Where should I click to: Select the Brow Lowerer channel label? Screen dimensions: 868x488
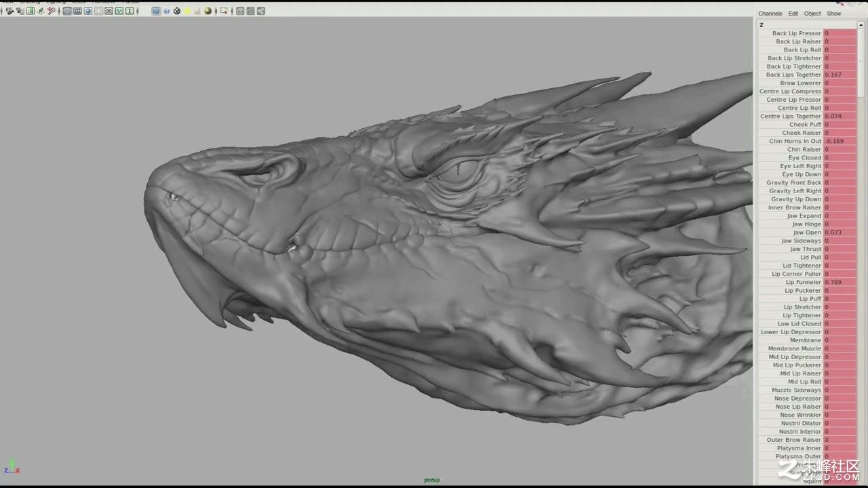[800, 83]
